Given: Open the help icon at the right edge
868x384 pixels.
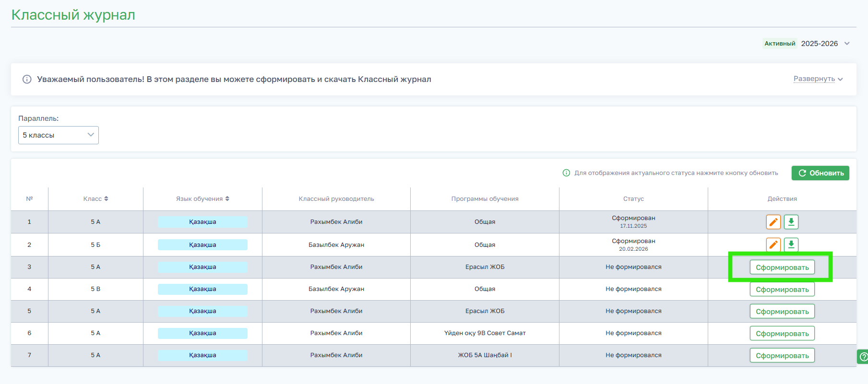Looking at the screenshot, I should coord(863,357).
